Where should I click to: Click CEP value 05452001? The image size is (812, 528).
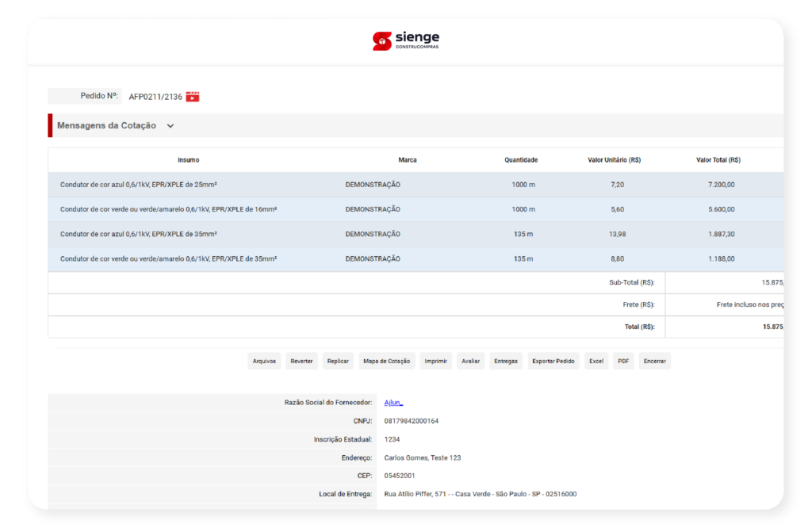400,476
